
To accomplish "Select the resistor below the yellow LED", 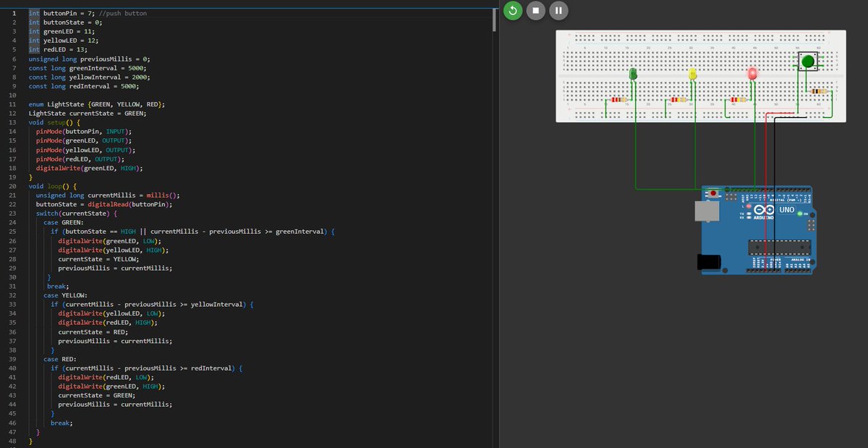I will click(x=678, y=100).
